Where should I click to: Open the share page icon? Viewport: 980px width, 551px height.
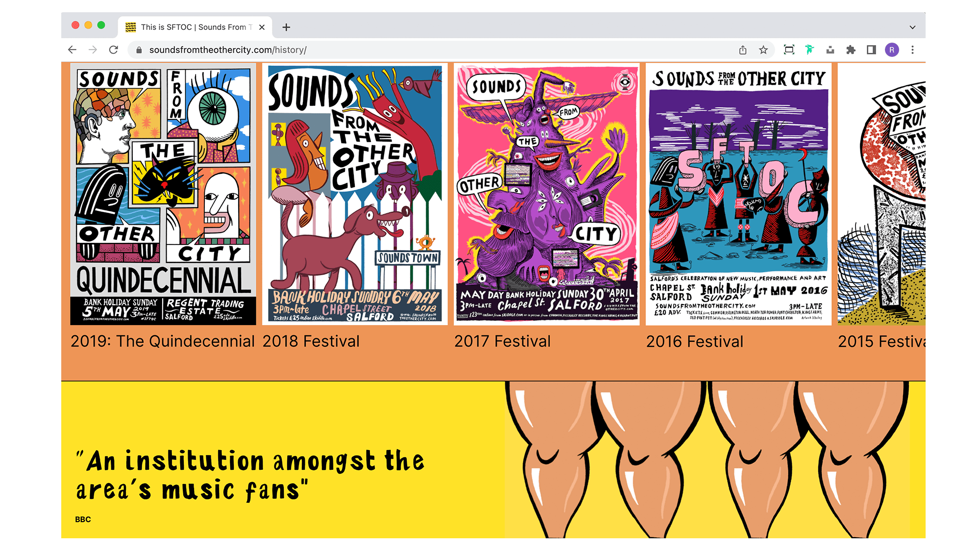pos(743,50)
